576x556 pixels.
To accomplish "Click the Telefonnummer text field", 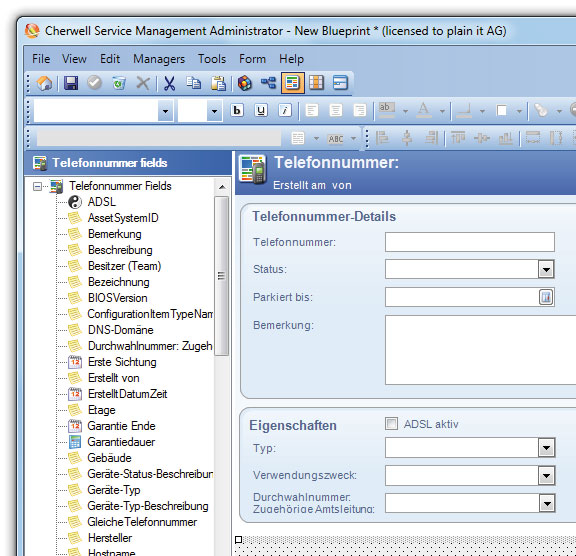I will pos(469,242).
